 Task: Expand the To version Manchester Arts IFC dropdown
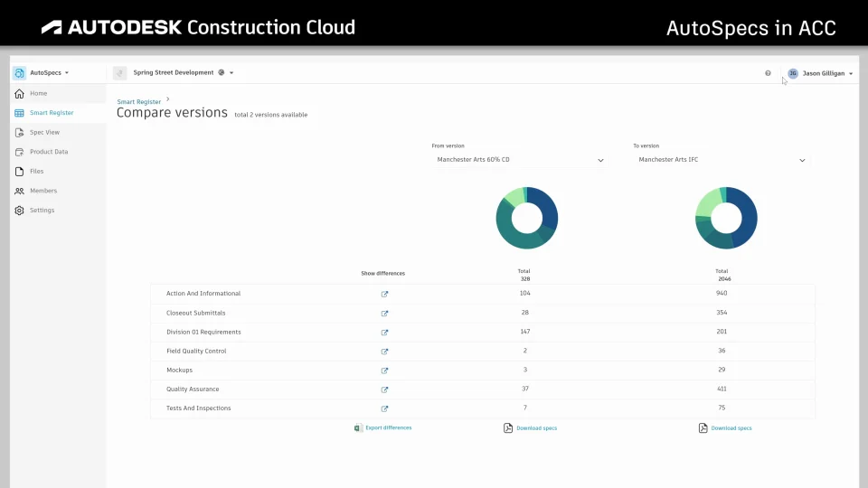pos(802,160)
